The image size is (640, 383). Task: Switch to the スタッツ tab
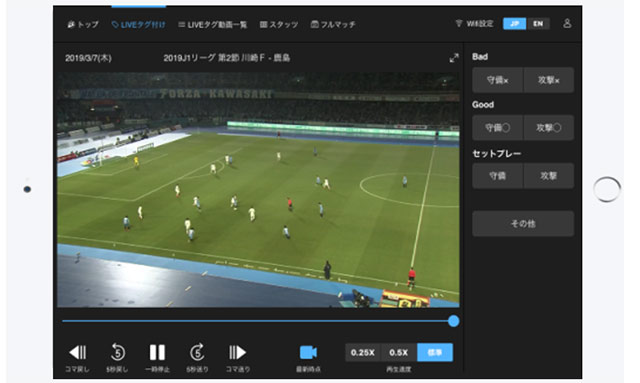[x=279, y=24]
